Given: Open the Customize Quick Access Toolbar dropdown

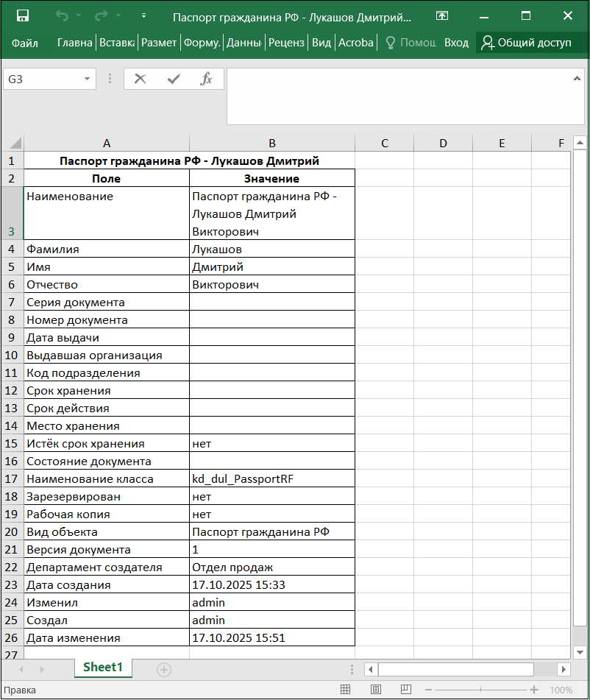Looking at the screenshot, I should click(x=143, y=15).
